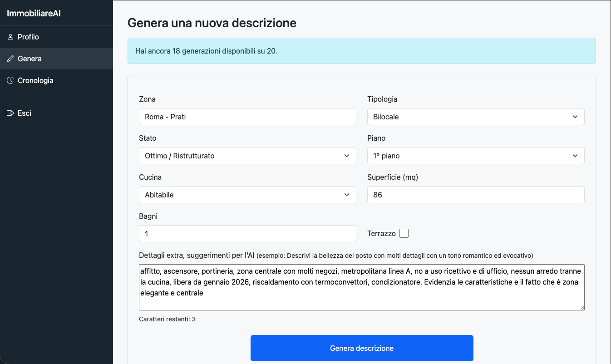
Task: Click the 'Genera una nuova descrizione' heading
Action: pos(212,23)
